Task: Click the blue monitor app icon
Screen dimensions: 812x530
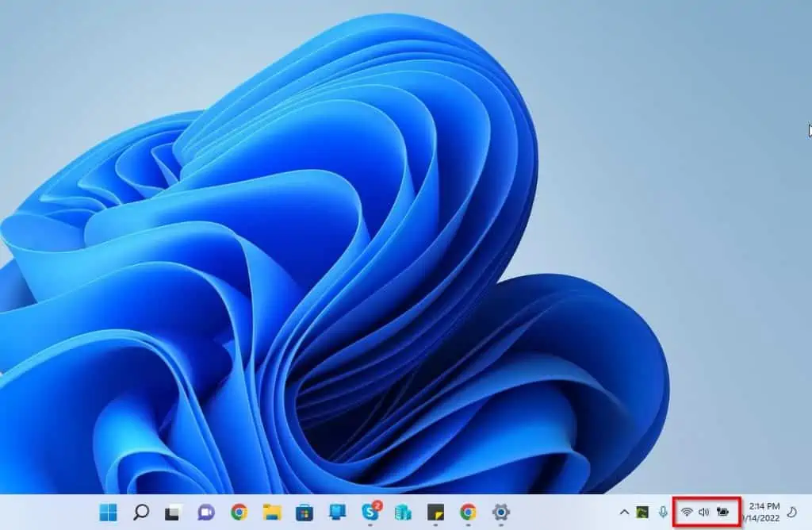Action: coord(337,513)
